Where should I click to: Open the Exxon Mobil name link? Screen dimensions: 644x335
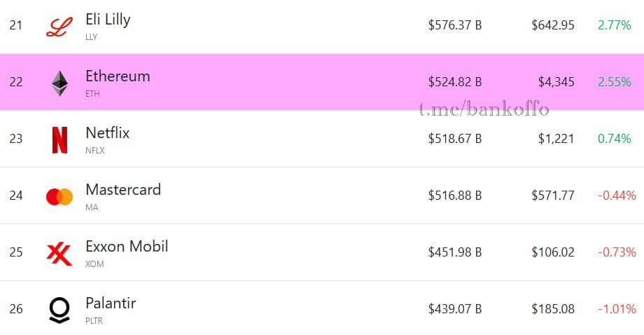point(127,246)
